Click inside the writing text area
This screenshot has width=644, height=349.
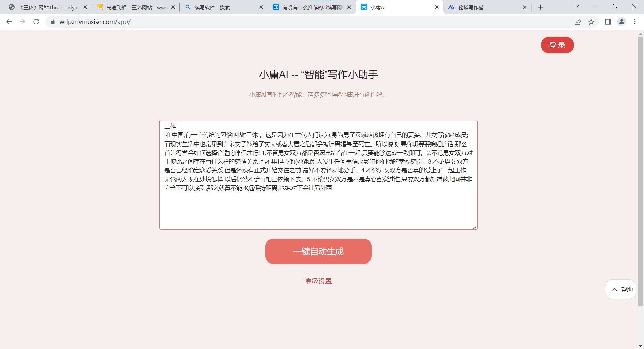pyautogui.click(x=318, y=175)
